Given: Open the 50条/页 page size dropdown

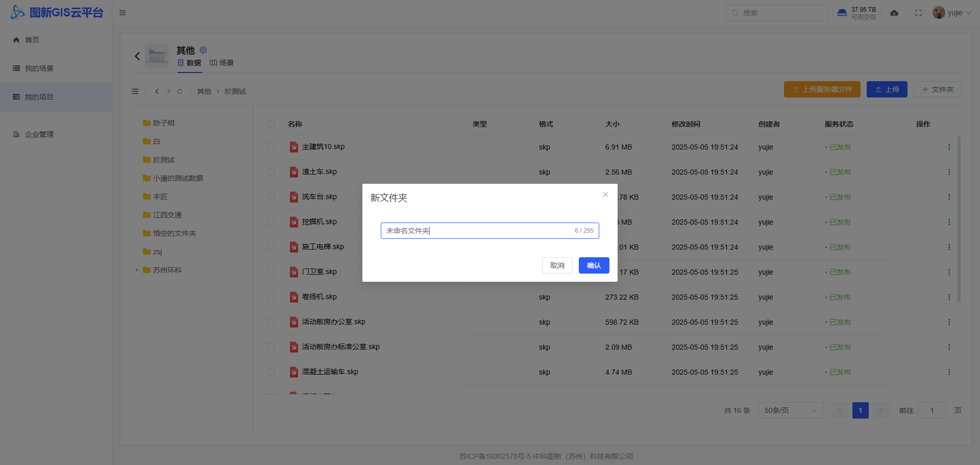Looking at the screenshot, I should click(790, 410).
